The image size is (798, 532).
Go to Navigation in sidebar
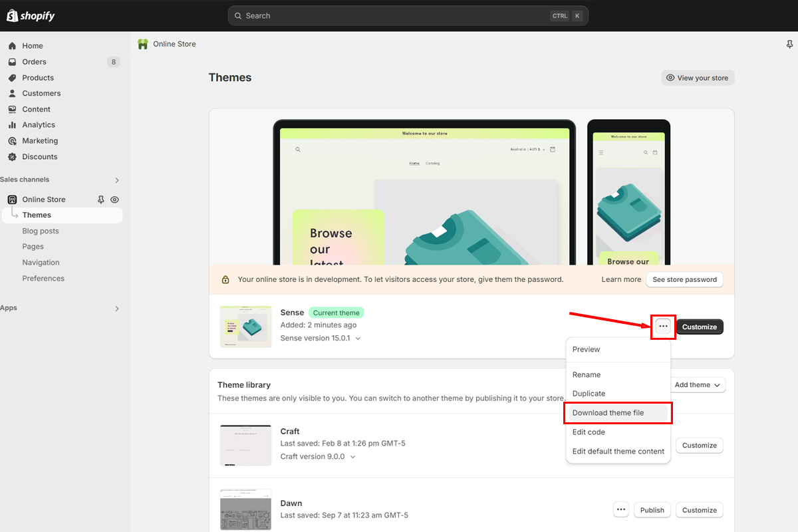41,263
